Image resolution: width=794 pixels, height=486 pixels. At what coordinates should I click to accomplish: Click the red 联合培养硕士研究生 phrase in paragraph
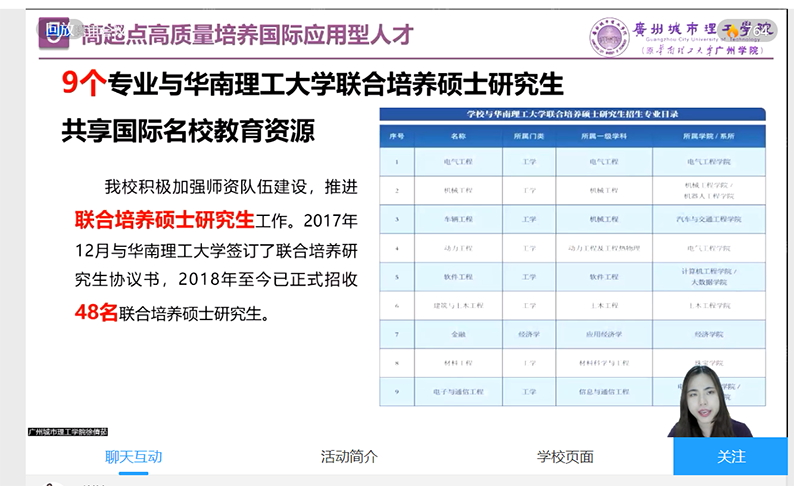pyautogui.click(x=165, y=220)
